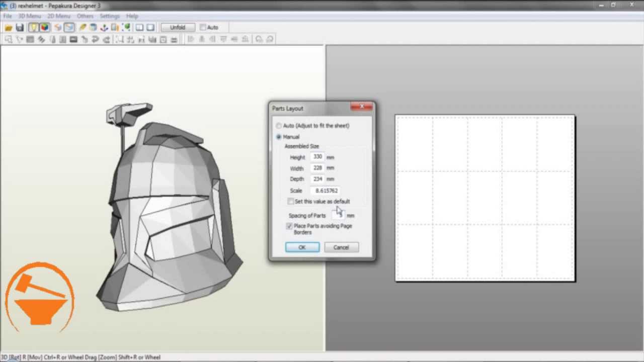
Task: Select Auto (Adjust to fit the sheet) option
Action: click(x=278, y=126)
